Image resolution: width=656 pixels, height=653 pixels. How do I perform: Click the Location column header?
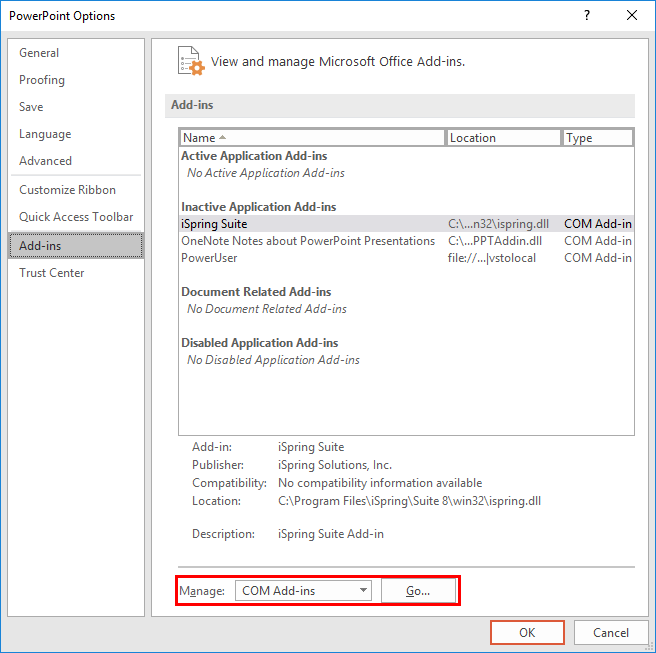[504, 138]
